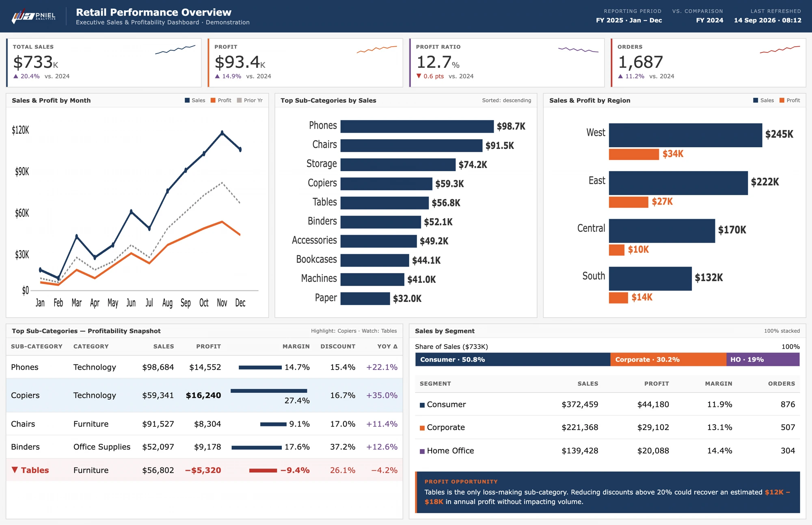The width and height of the screenshot is (812, 525).
Task: Click the Total Sales sparkline
Action: click(175, 49)
